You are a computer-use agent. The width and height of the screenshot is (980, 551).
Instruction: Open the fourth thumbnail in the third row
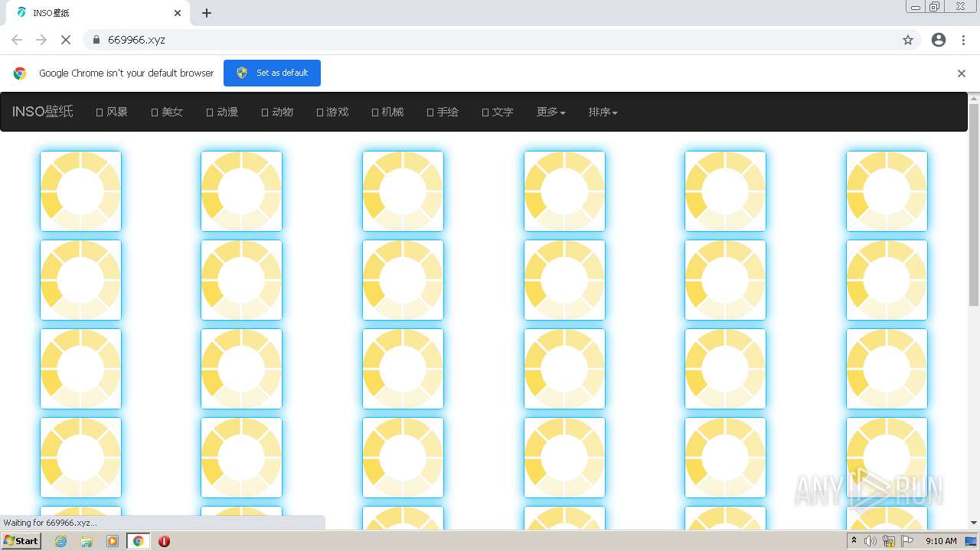[564, 369]
